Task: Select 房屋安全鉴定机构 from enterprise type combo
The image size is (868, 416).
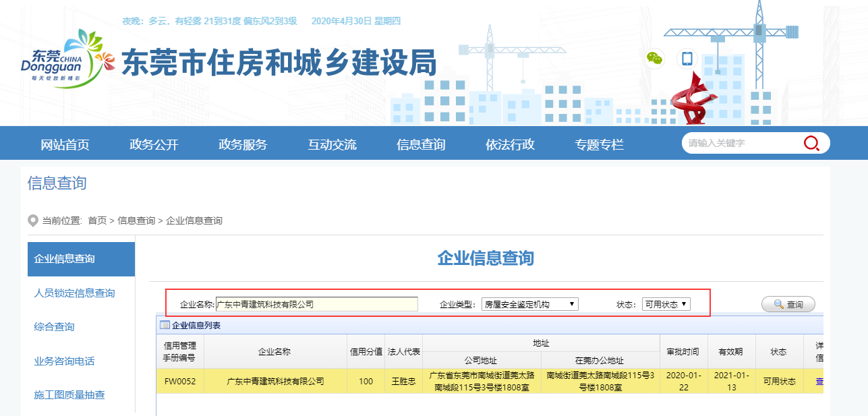Action: point(529,303)
